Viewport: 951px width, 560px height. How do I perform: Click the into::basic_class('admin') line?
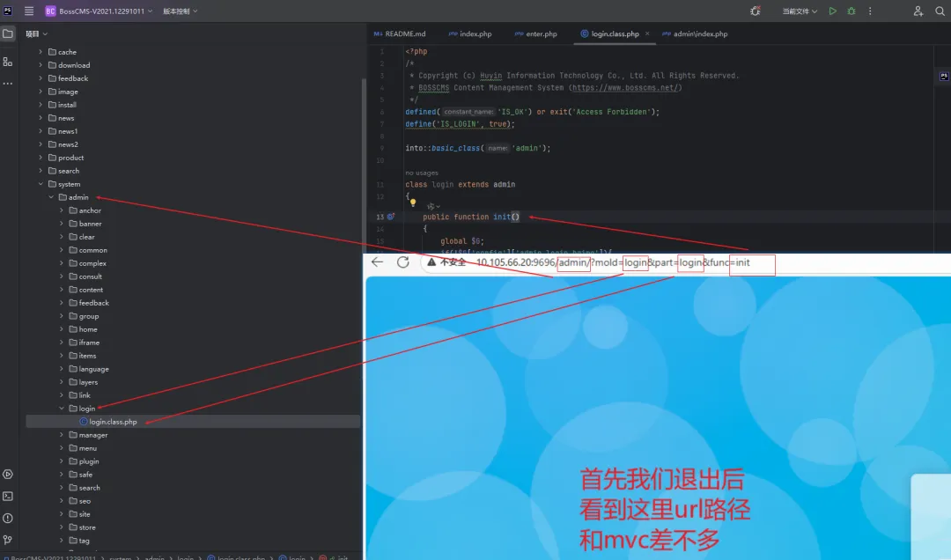tap(478, 148)
